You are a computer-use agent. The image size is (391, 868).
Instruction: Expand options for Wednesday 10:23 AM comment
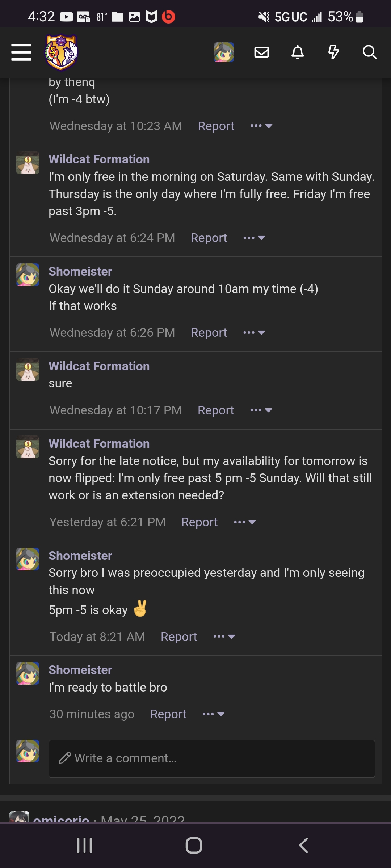click(x=261, y=126)
